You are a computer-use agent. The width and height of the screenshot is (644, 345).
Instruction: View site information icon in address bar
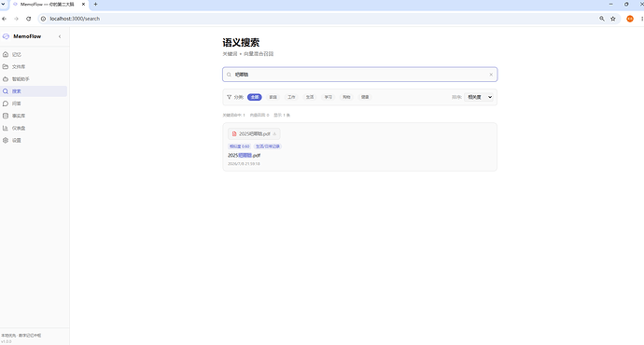pyautogui.click(x=43, y=19)
